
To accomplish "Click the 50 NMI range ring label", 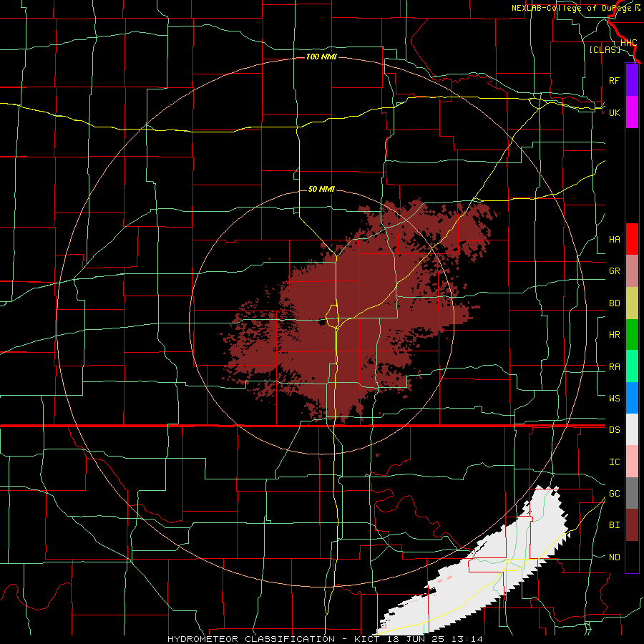I will tap(321, 189).
